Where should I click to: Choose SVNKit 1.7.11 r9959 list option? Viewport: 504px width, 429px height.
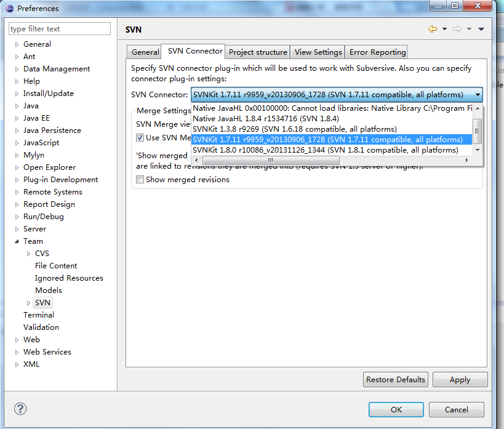[332, 139]
